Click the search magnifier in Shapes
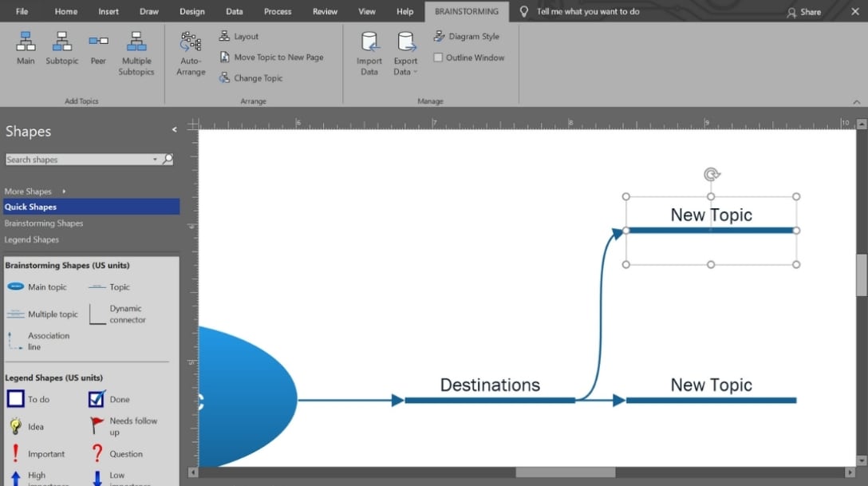 (x=168, y=160)
